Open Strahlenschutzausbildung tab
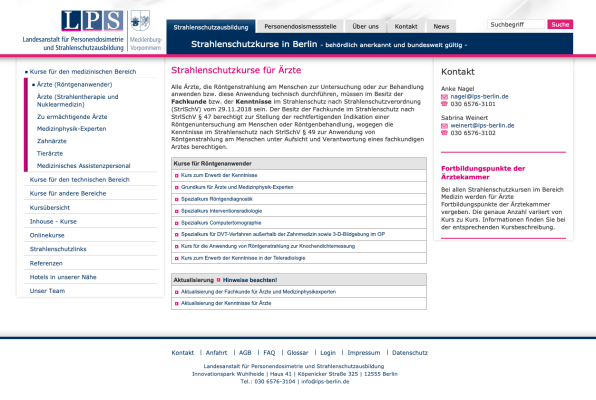This screenshot has width=596, height=400. (211, 27)
